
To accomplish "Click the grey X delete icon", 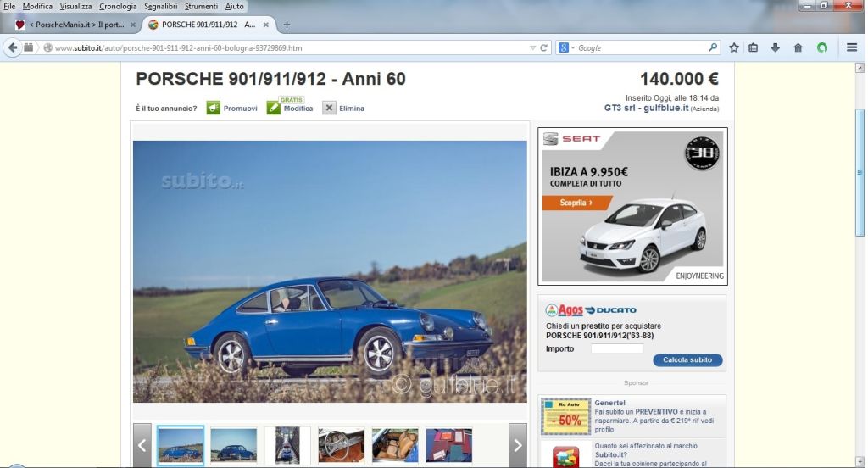I will (x=329, y=108).
